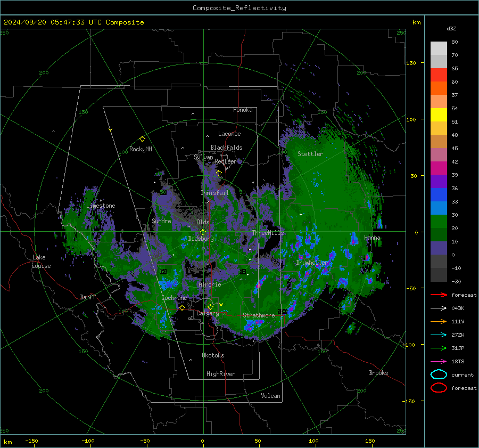Click the dBZ legend heading

pyautogui.click(x=451, y=29)
